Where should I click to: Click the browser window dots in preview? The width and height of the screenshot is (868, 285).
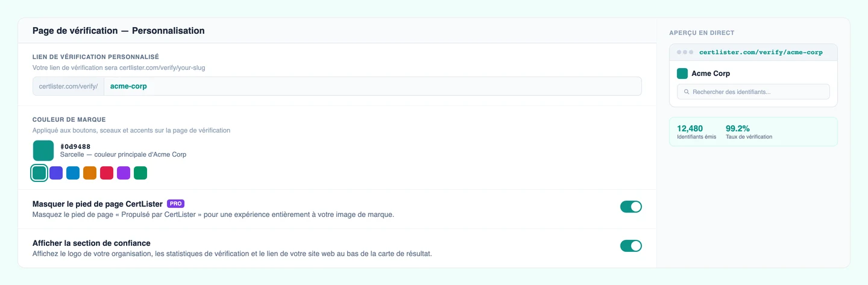[685, 52]
